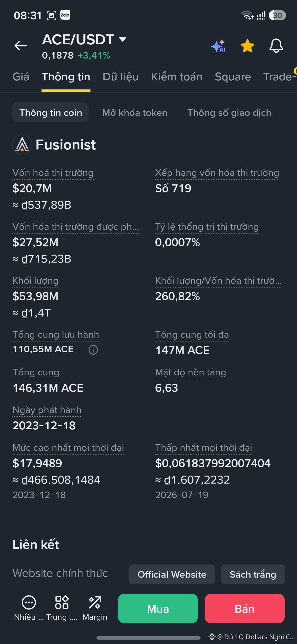Tap the Fusionist coin logo
This screenshot has width=297, height=644.
[x=22, y=144]
